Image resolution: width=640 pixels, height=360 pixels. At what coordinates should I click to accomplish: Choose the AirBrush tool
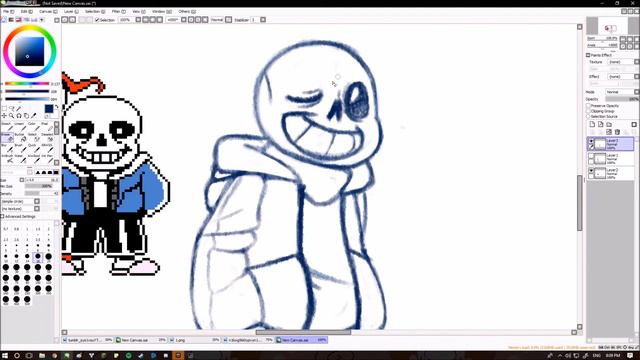tap(7, 159)
